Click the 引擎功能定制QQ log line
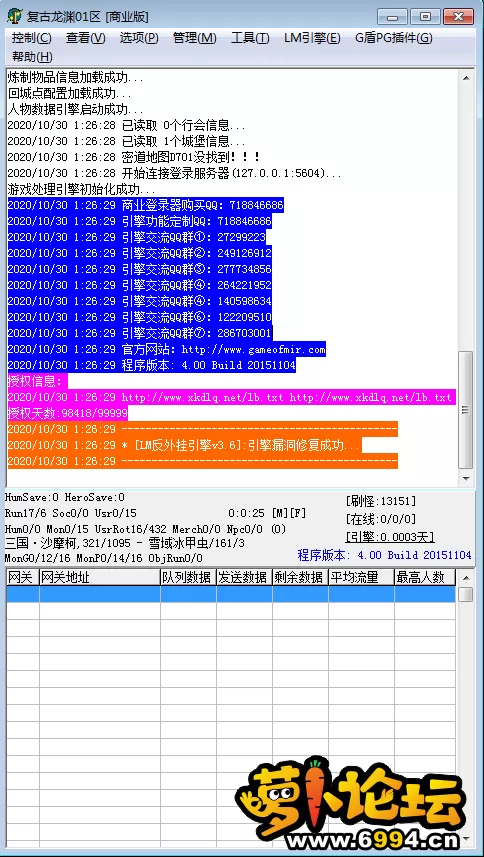The width and height of the screenshot is (484, 857). [139, 221]
